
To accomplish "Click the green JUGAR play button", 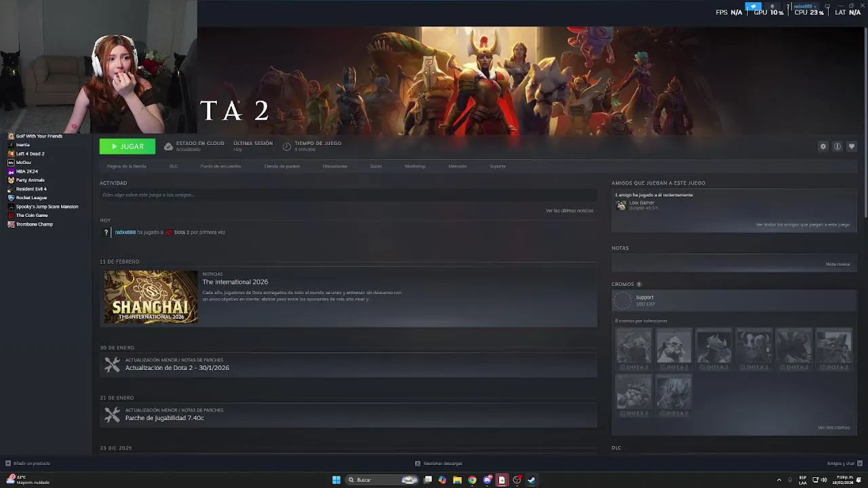I will (127, 146).
